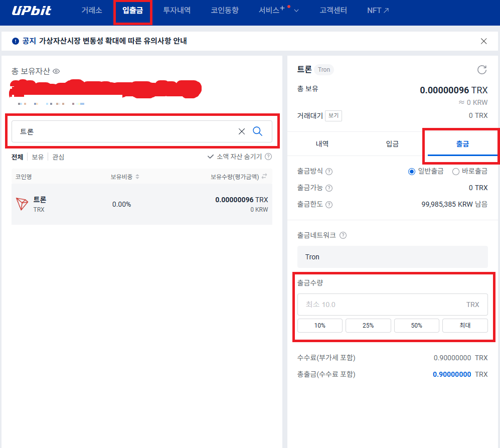Click help icon next to 출금한도

[x=329, y=205]
